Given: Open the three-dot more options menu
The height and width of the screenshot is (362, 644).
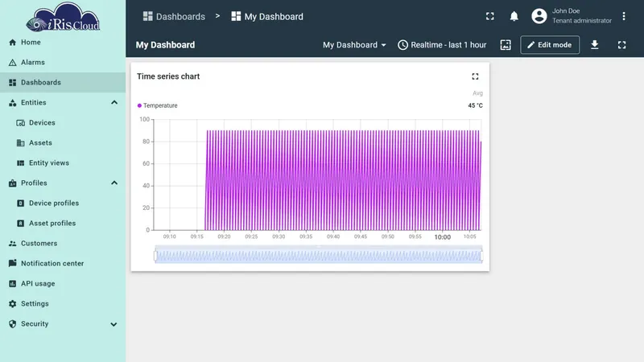Looking at the screenshot, I should (x=623, y=16).
